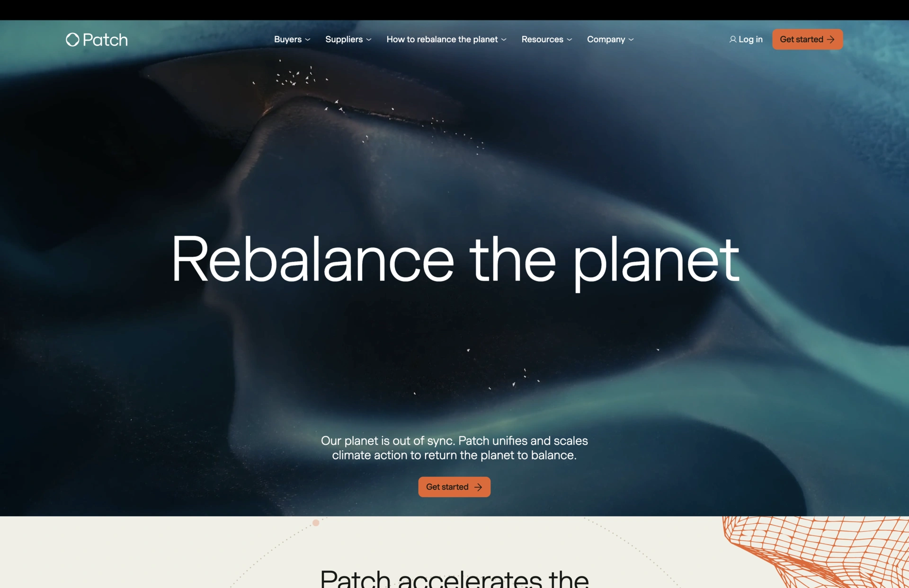Click the chevron next to Suppliers
Image resolution: width=909 pixels, height=588 pixels.
(x=369, y=40)
